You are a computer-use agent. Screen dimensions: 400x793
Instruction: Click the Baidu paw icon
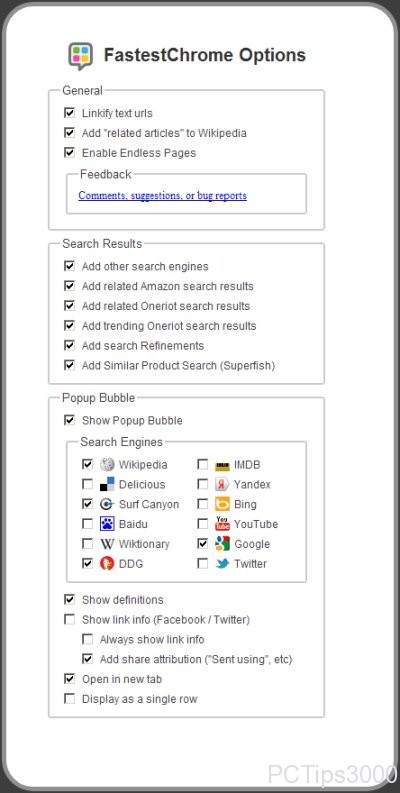pos(107,524)
